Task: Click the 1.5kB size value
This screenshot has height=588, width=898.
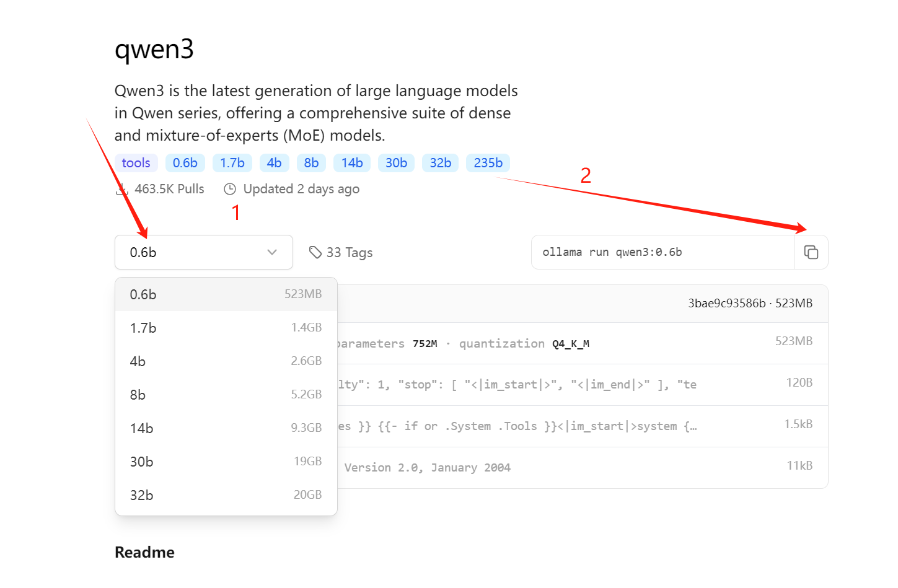Action: [798, 424]
